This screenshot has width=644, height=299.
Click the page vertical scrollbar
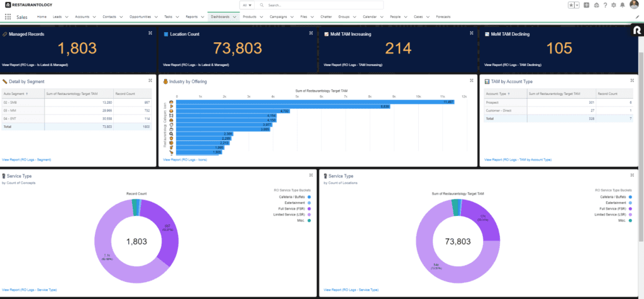coord(641,140)
